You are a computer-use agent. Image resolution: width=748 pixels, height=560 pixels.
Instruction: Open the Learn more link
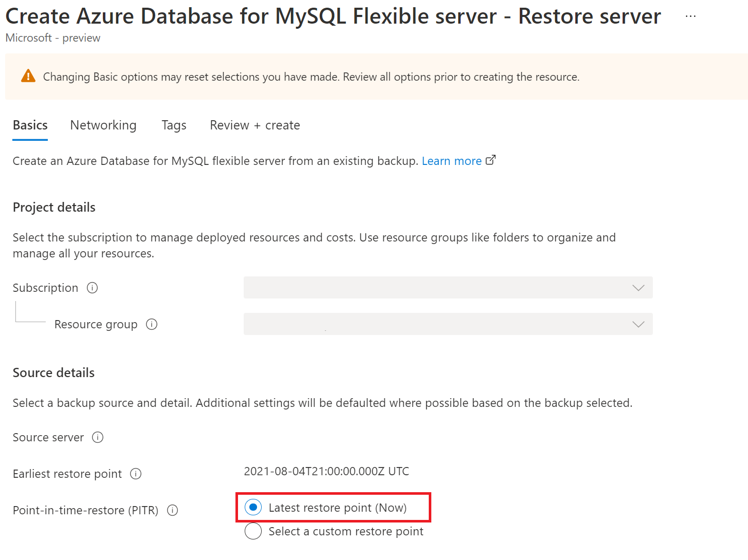coord(452,161)
